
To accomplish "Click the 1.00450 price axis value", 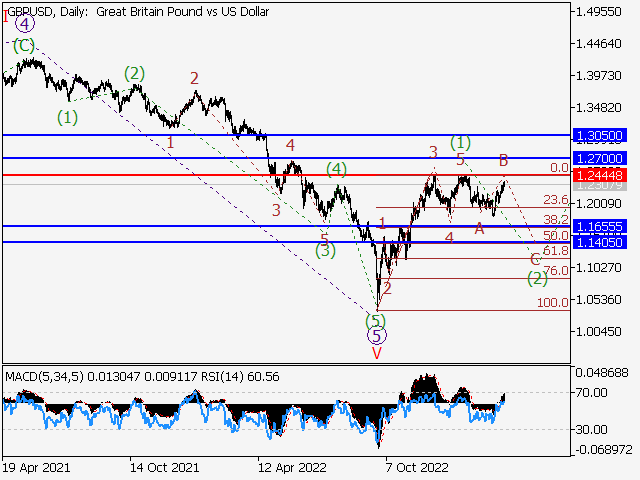I will point(598,332).
